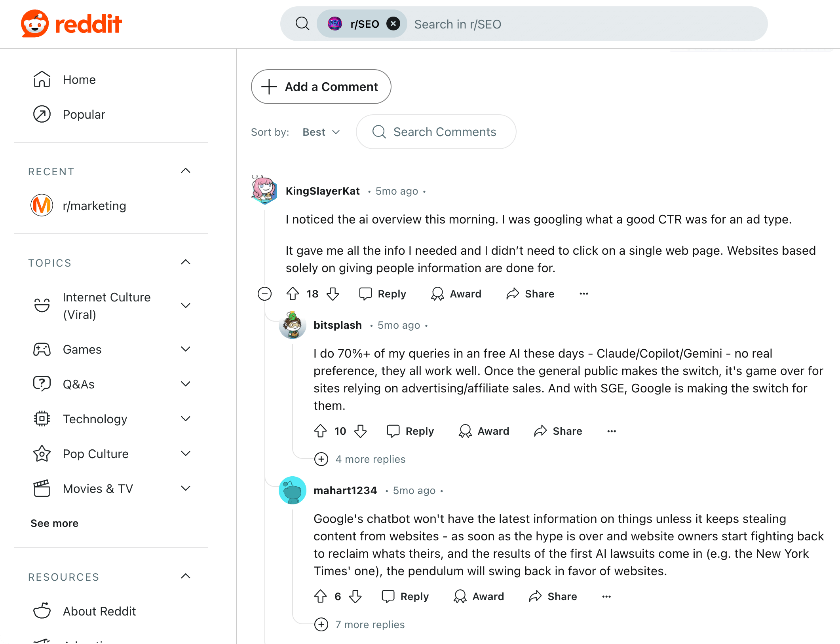
Task: Click the Add a Comment button
Action: click(x=321, y=87)
